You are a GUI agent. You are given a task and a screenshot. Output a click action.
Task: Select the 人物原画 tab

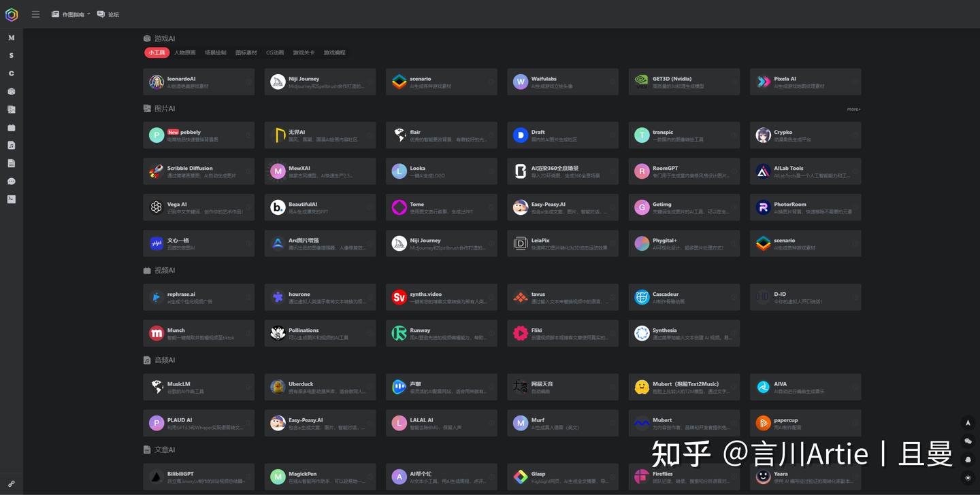[184, 52]
